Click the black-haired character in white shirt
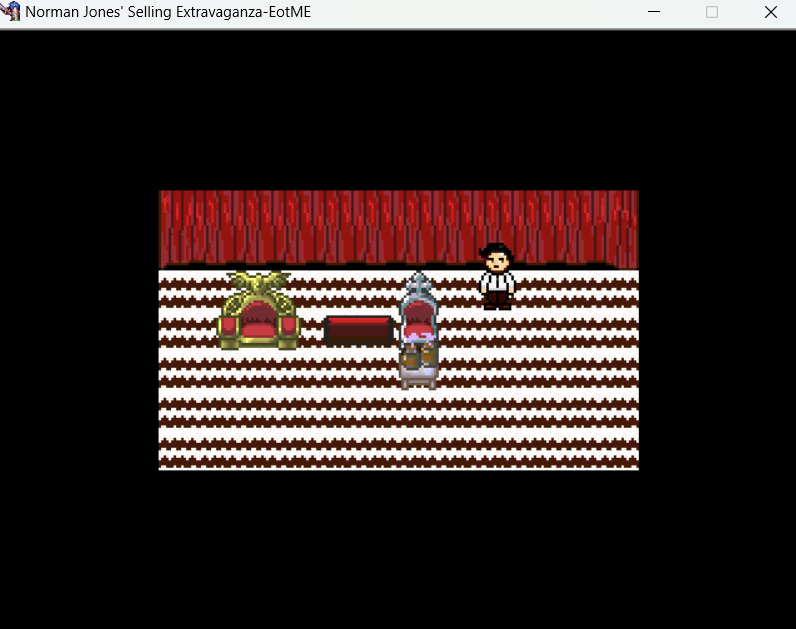Viewport: 796px width, 629px height. 497,277
